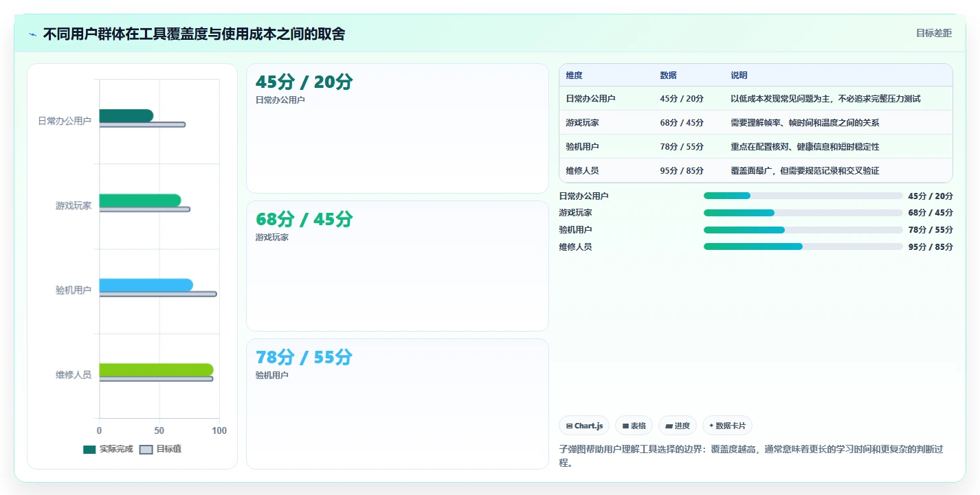This screenshot has height=495, width=980.
Task: Click the 95分 / 85分 table cell
Action: point(682,171)
